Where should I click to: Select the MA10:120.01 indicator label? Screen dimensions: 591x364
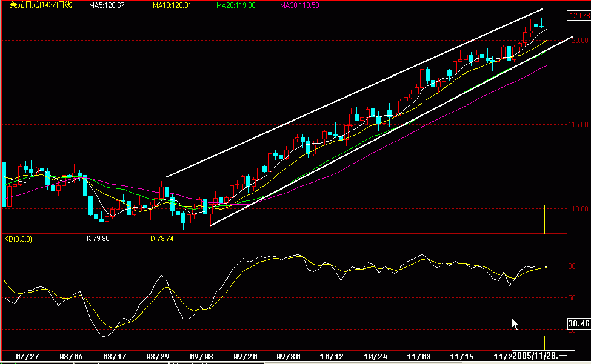pyautogui.click(x=172, y=5)
